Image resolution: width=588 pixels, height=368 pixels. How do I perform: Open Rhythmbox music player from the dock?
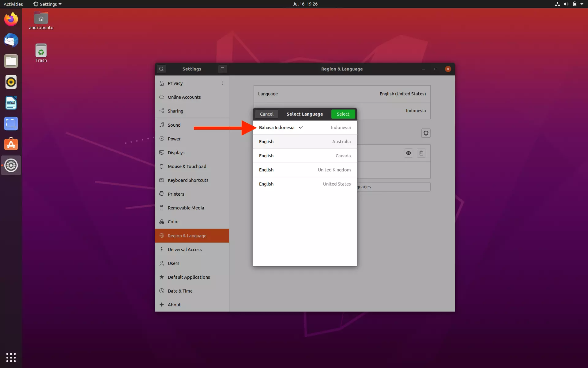(x=11, y=82)
